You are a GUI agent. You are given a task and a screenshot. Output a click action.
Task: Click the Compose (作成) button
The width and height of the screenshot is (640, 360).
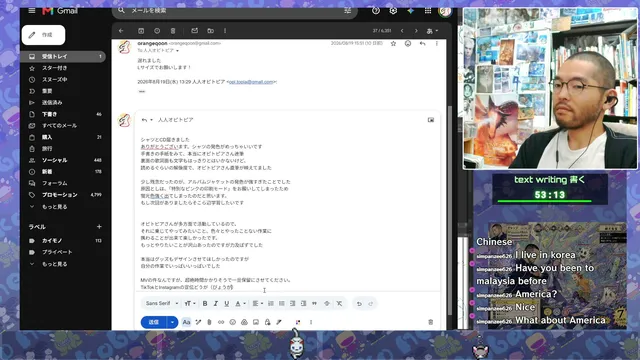pyautogui.click(x=43, y=35)
